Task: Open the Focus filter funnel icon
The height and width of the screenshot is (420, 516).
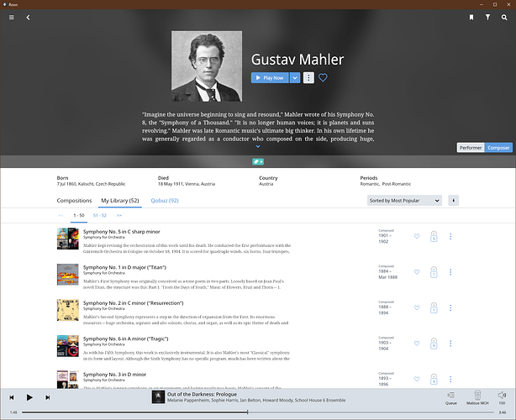Action: tap(487, 17)
